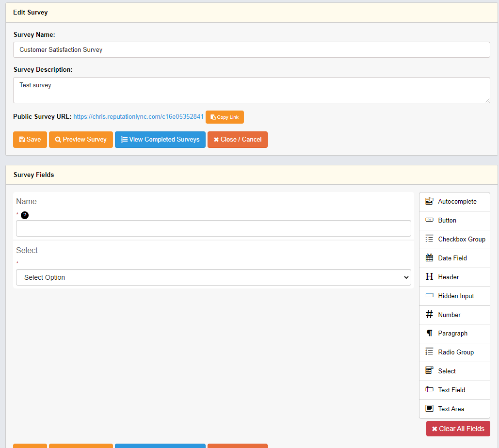Add a Text Area from the list
The width and height of the screenshot is (499, 448).
451,409
